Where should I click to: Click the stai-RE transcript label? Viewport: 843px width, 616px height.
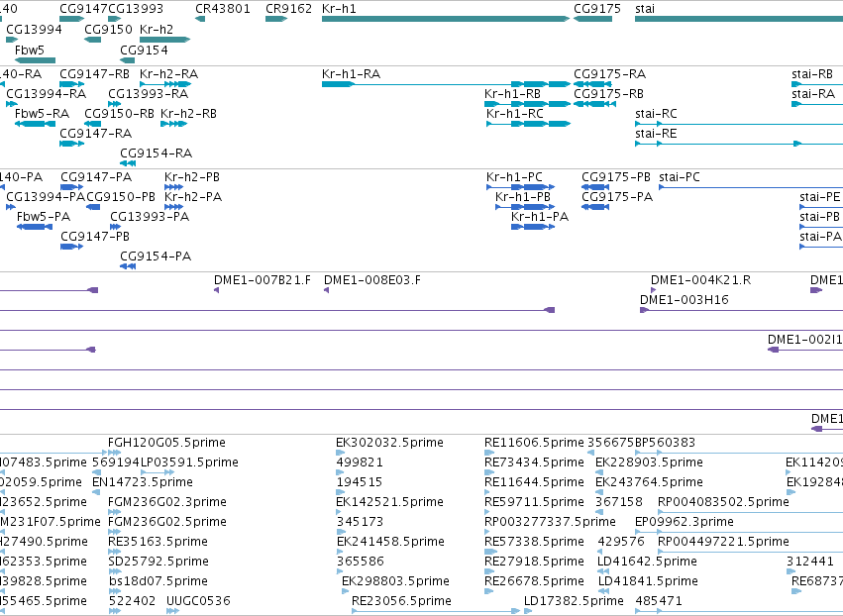pyautogui.click(x=656, y=134)
